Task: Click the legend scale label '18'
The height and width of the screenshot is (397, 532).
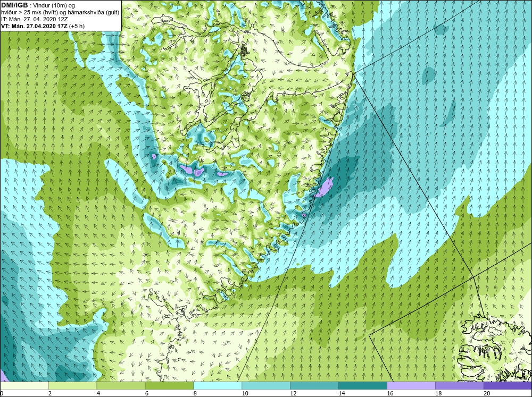Action: (x=438, y=393)
